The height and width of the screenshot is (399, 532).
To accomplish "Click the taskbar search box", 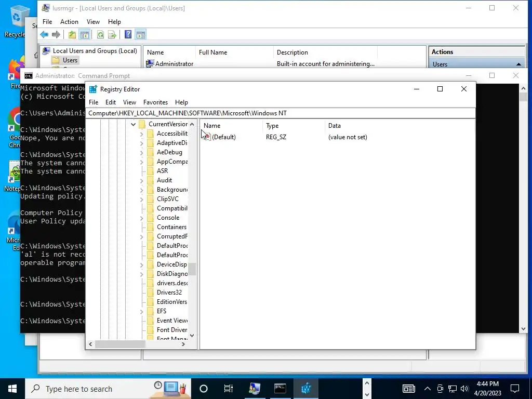I will [x=108, y=389].
